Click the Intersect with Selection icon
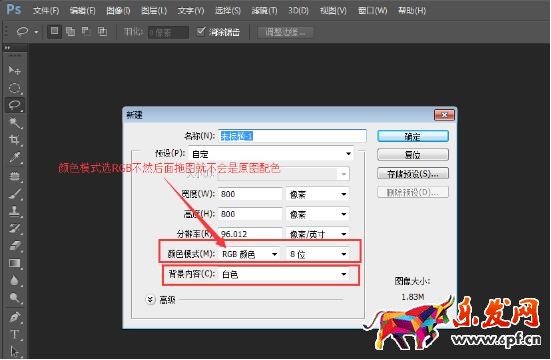 click(102, 32)
